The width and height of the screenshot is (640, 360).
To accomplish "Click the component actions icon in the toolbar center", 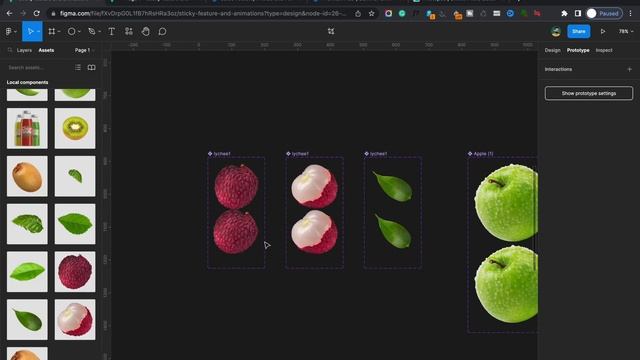I will (331, 31).
